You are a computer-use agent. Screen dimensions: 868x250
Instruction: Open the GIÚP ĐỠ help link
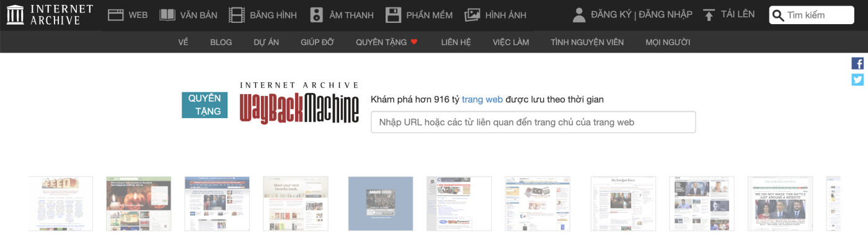click(x=317, y=42)
